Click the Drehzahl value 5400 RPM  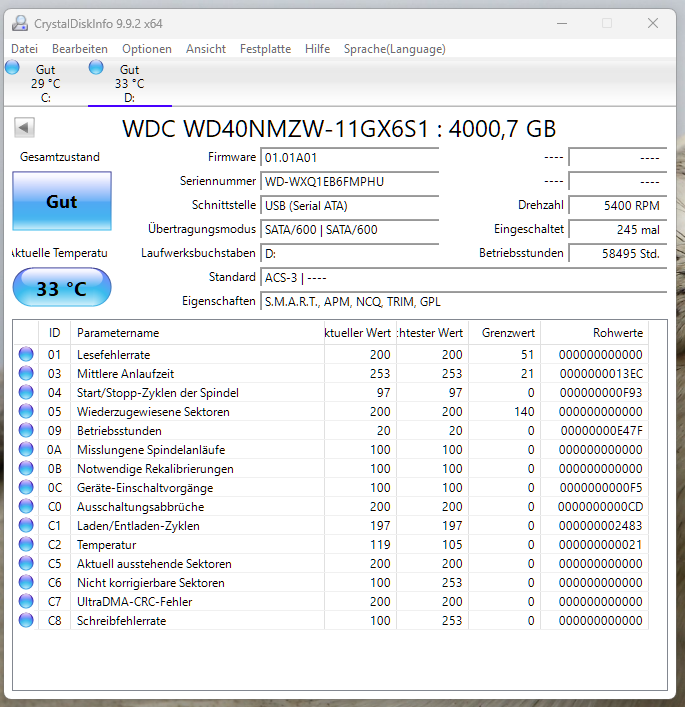(x=618, y=206)
